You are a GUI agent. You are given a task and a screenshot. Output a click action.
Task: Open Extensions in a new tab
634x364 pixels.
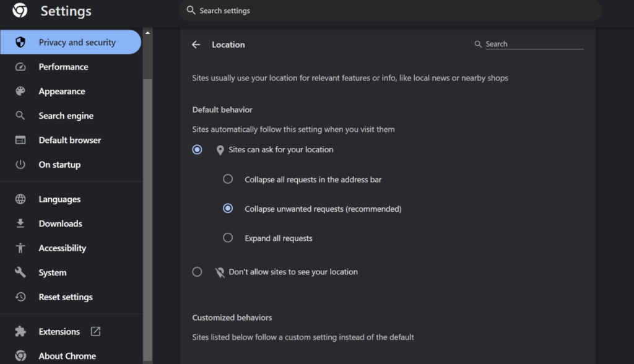[x=59, y=331]
